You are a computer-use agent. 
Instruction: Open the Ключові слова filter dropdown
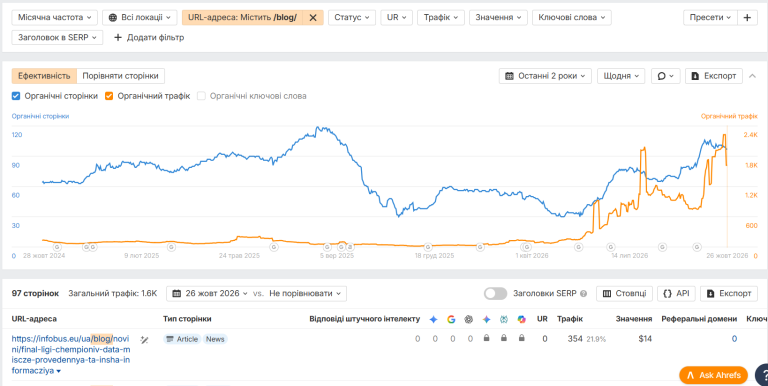572,18
